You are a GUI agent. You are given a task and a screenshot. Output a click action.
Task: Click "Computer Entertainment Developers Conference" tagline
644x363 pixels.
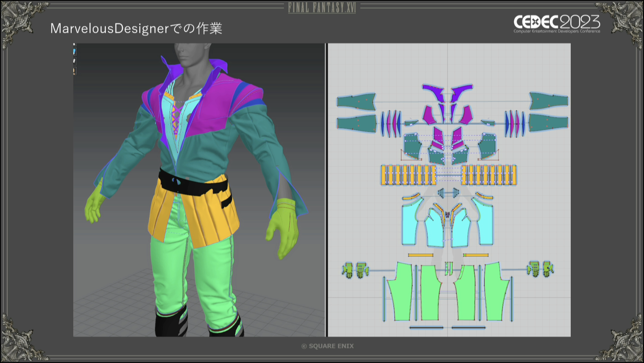557,31
